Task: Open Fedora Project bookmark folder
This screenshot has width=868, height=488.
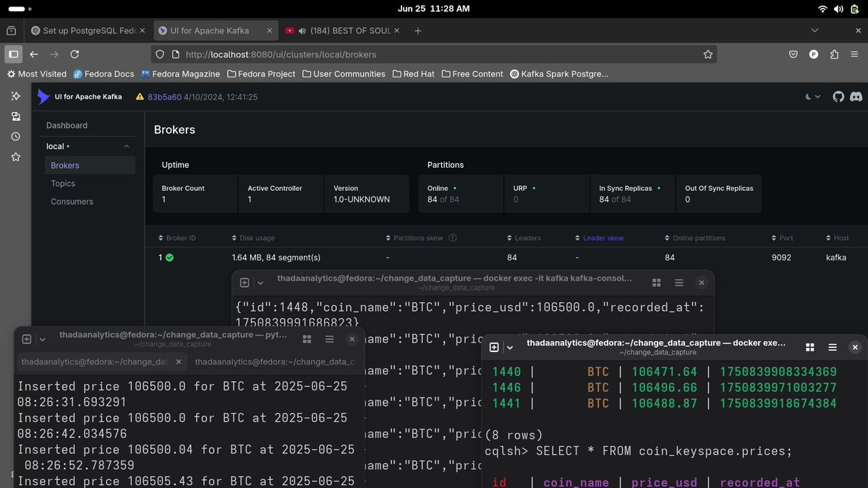Action: 261,74
